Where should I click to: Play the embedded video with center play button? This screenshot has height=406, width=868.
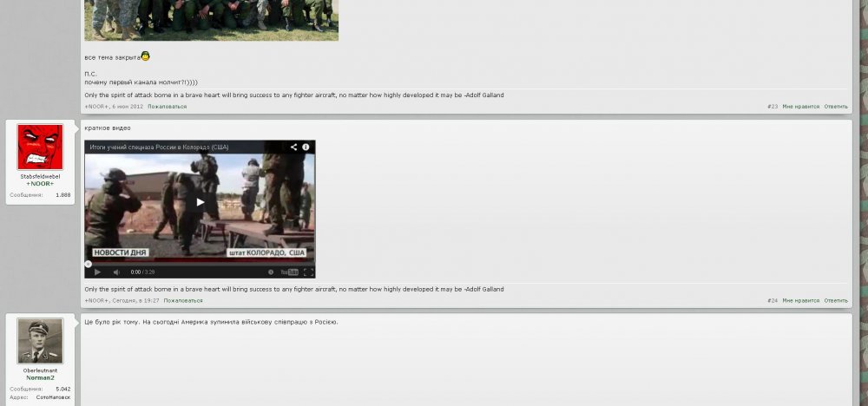(200, 202)
